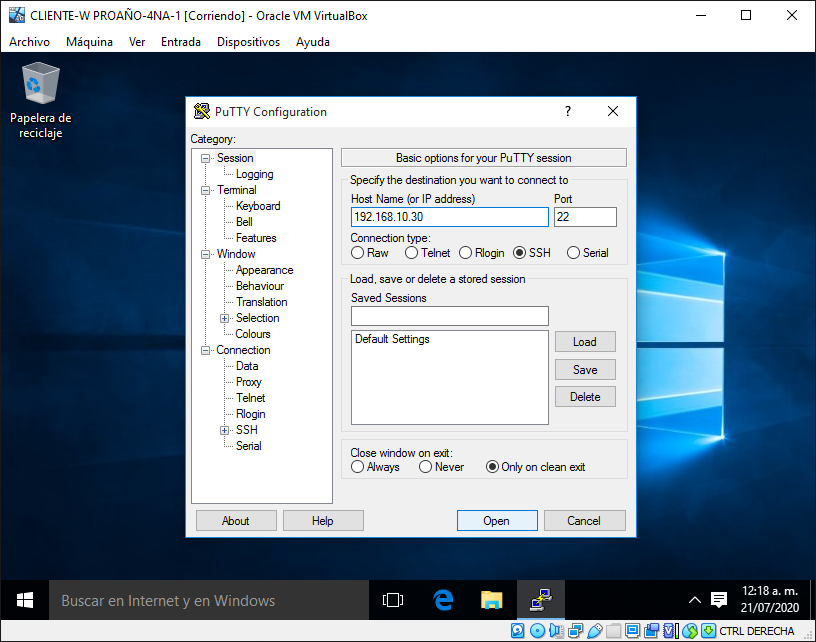Expand the SSH tree node in Category
This screenshot has height=642, width=816.
click(x=224, y=430)
